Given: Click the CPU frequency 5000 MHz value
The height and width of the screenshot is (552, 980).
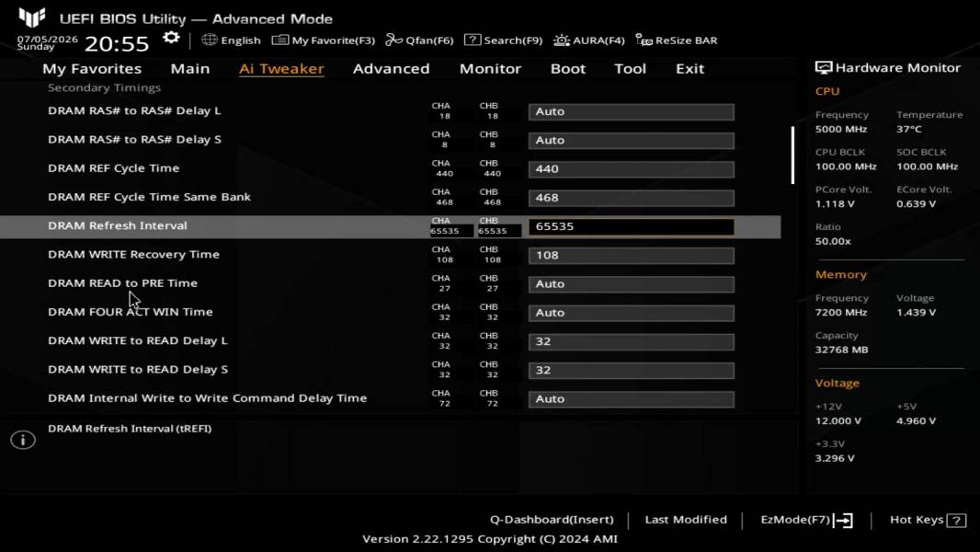Looking at the screenshot, I should [840, 130].
